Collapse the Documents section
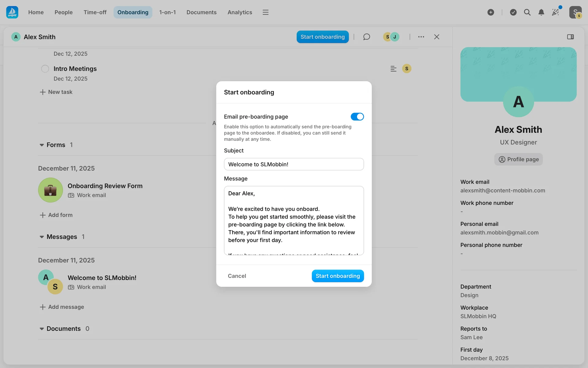The height and width of the screenshot is (368, 588). click(x=42, y=329)
